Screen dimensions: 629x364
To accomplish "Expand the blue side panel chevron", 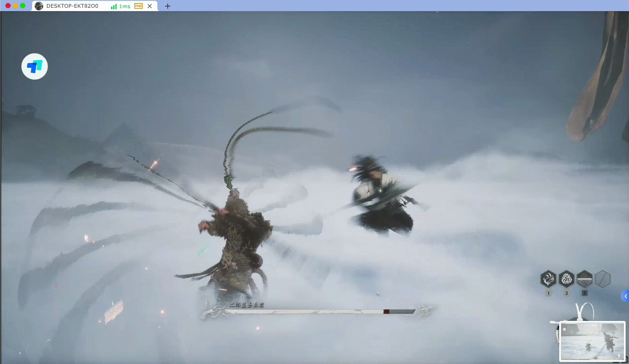I will 626,296.
